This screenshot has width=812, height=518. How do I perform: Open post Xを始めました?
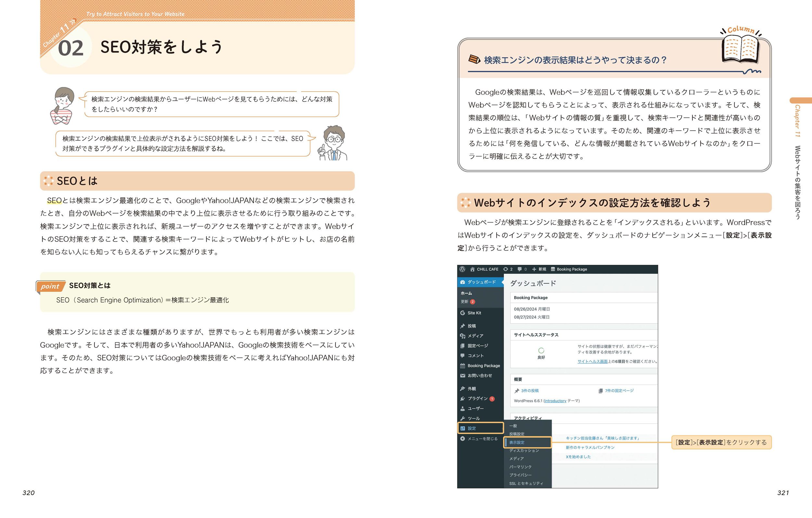pyautogui.click(x=578, y=457)
